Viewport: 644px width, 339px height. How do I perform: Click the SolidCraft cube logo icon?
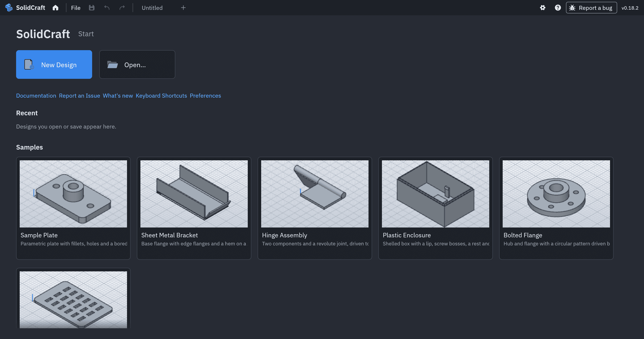(x=9, y=8)
